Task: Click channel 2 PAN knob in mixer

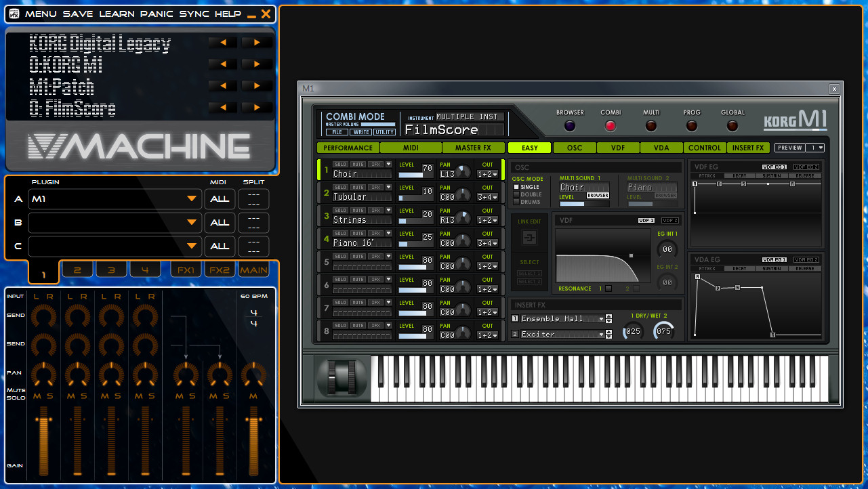Action: click(x=77, y=374)
